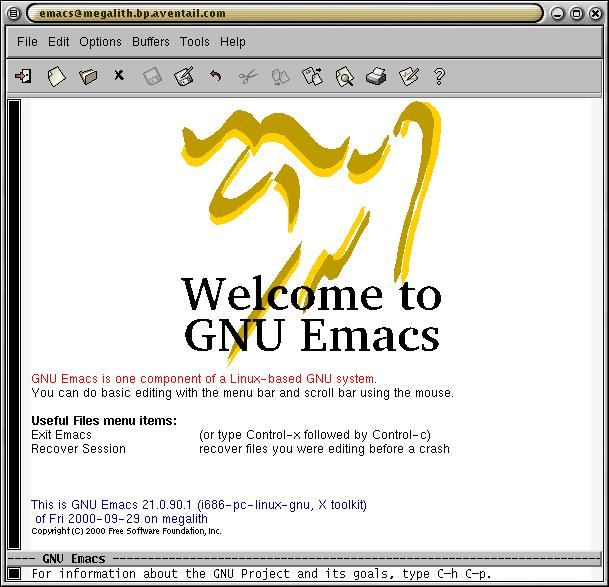Open the window menu button in the title bar
The image size is (609, 587).
[x=14, y=13]
